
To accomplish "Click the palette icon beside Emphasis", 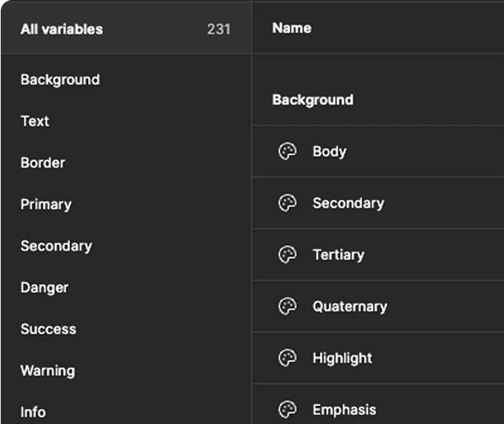I will pyautogui.click(x=287, y=410).
